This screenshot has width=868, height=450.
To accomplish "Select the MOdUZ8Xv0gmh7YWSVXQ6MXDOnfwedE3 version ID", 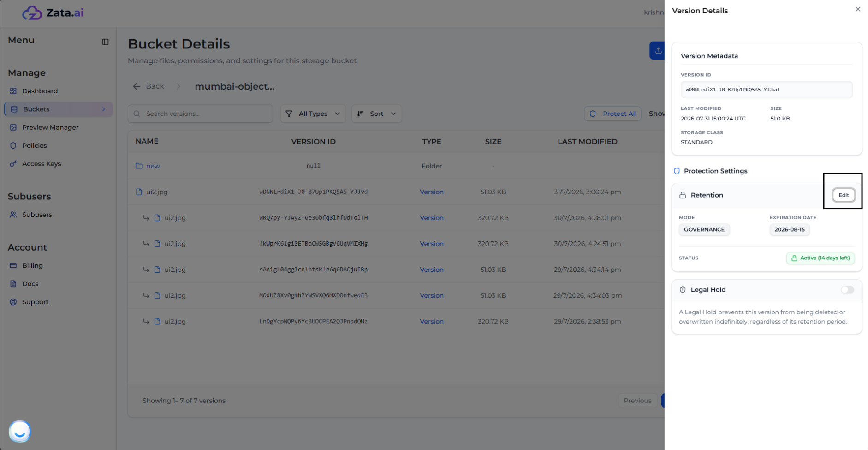I will tap(313, 295).
